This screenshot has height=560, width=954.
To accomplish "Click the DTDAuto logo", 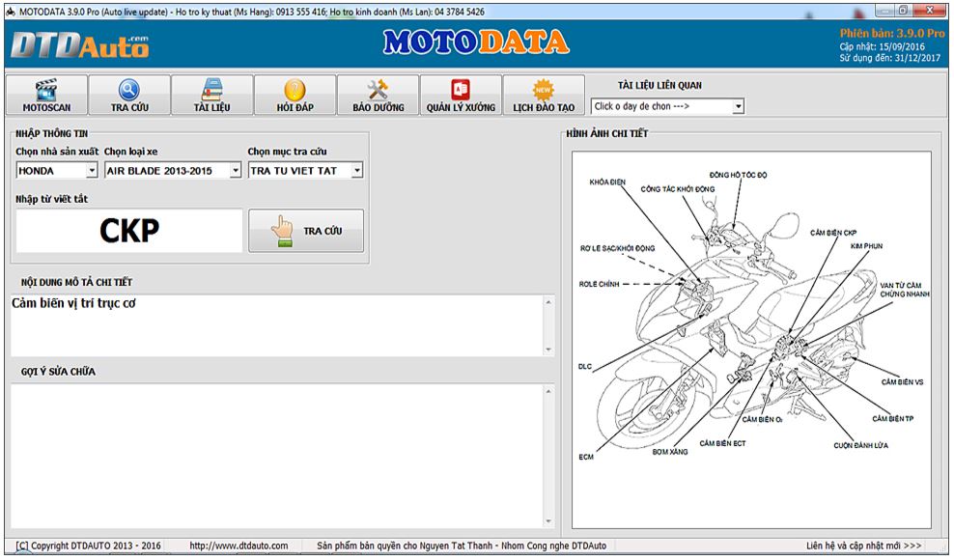I will 80,45.
